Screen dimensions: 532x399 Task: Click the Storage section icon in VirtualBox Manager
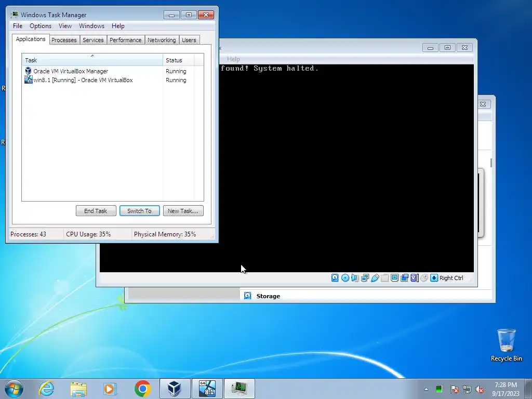pyautogui.click(x=248, y=296)
